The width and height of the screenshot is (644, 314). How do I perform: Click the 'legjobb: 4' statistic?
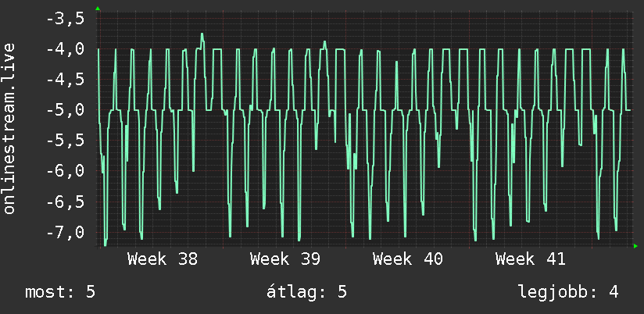[568, 292]
